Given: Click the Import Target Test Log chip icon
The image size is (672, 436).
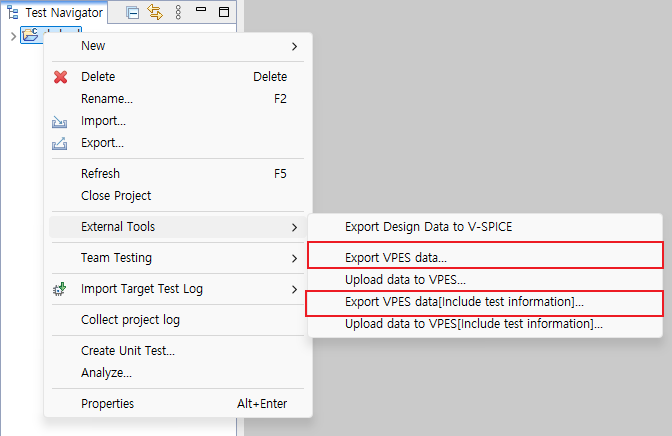Looking at the screenshot, I should [60, 289].
